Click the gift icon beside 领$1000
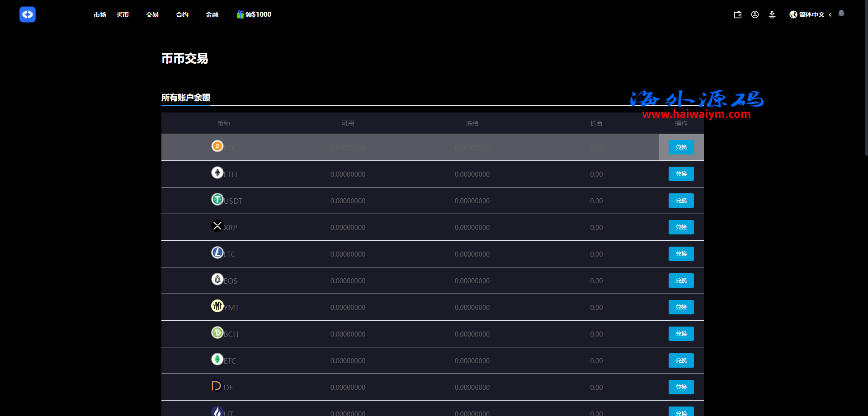868x416 pixels. pos(240,14)
